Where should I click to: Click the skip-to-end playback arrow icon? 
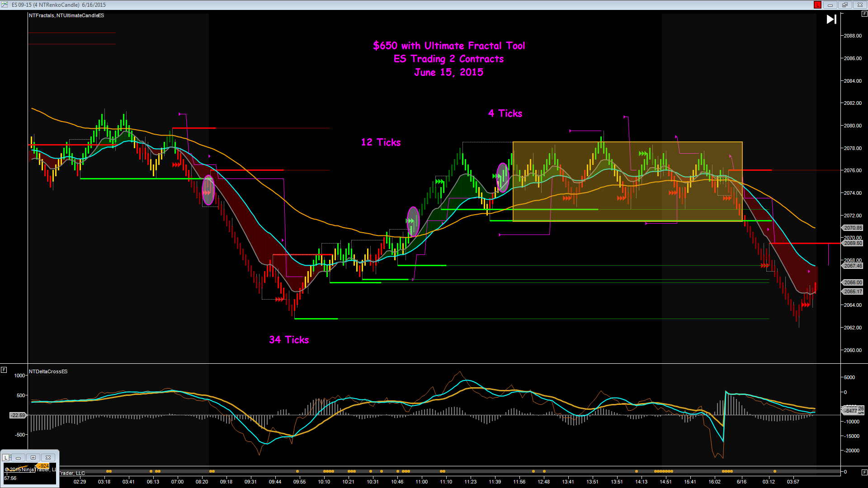(831, 19)
